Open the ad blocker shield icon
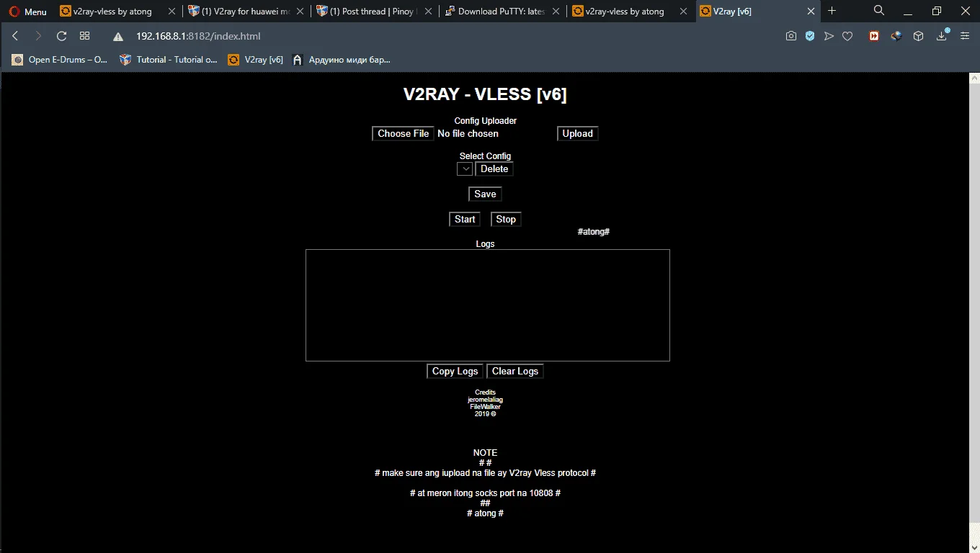The height and width of the screenshot is (553, 980). point(810,36)
